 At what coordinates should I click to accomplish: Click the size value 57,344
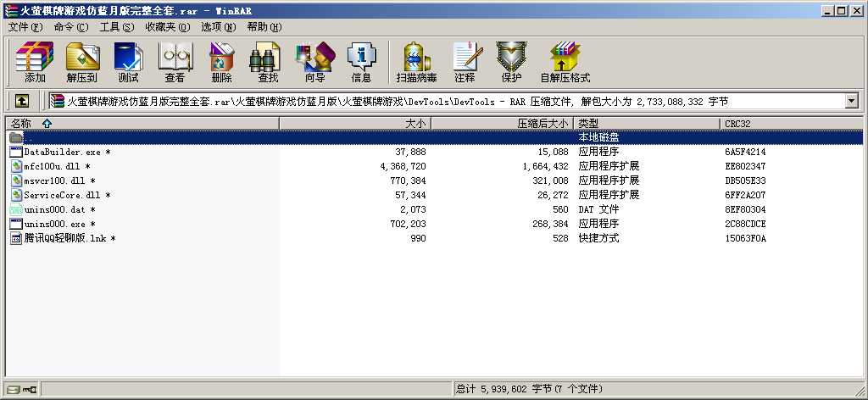tap(411, 195)
